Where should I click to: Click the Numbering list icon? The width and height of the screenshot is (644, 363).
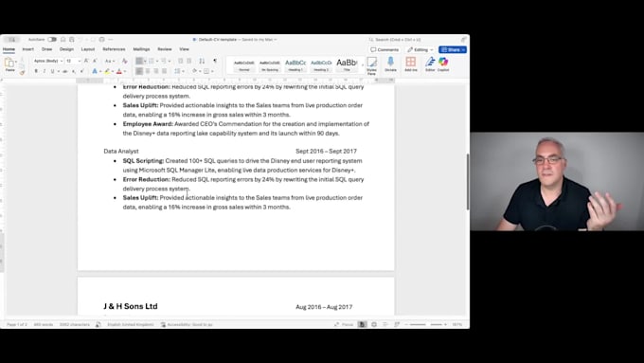pyautogui.click(x=152, y=61)
